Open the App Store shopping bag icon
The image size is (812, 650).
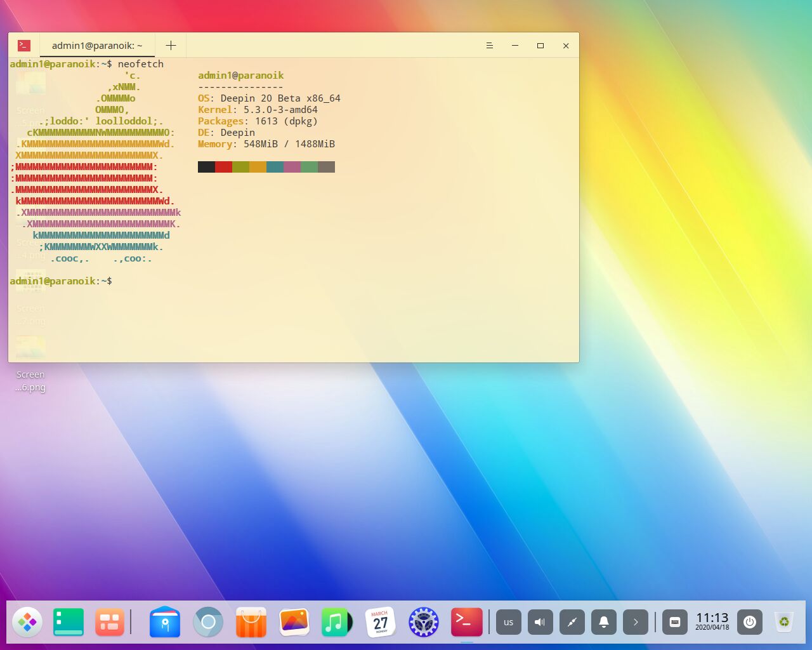click(x=251, y=622)
